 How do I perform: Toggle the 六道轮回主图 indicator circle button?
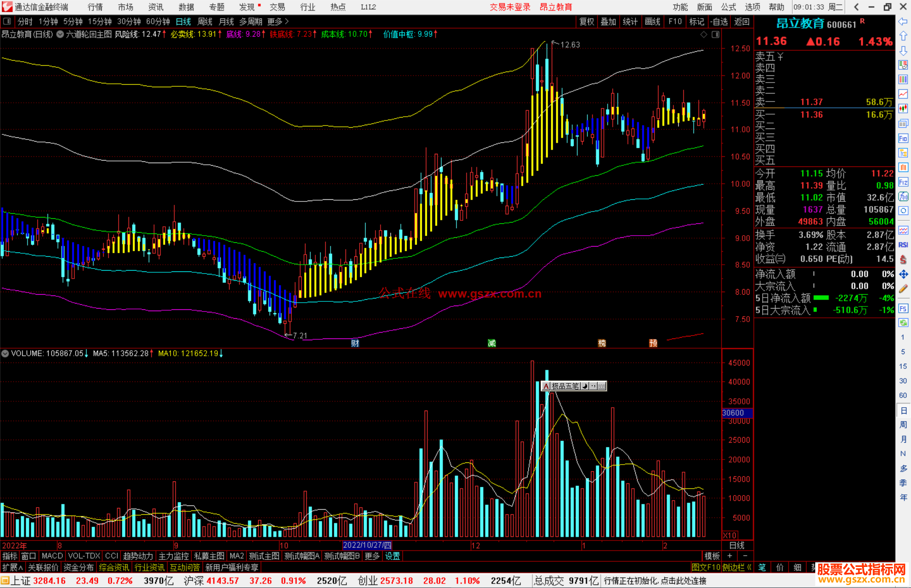click(x=60, y=35)
